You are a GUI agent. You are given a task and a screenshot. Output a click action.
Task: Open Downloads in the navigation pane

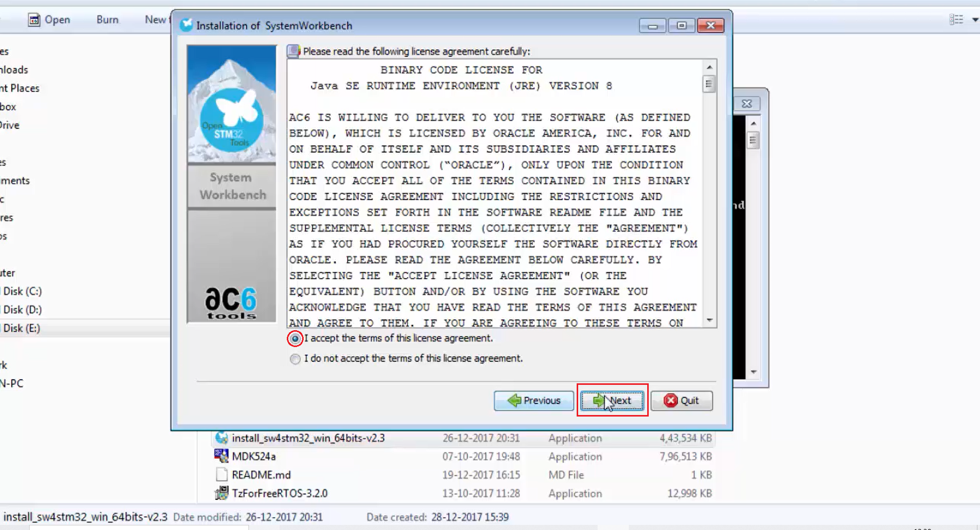pos(14,70)
